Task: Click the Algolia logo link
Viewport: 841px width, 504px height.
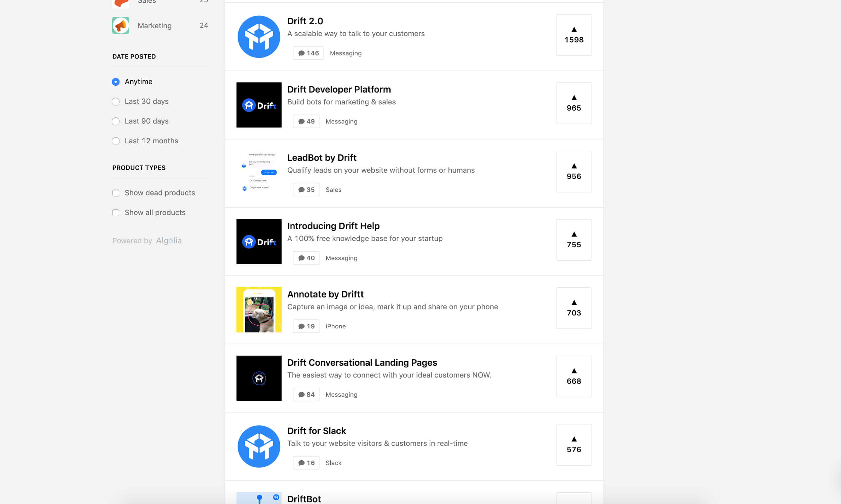Action: point(169,241)
